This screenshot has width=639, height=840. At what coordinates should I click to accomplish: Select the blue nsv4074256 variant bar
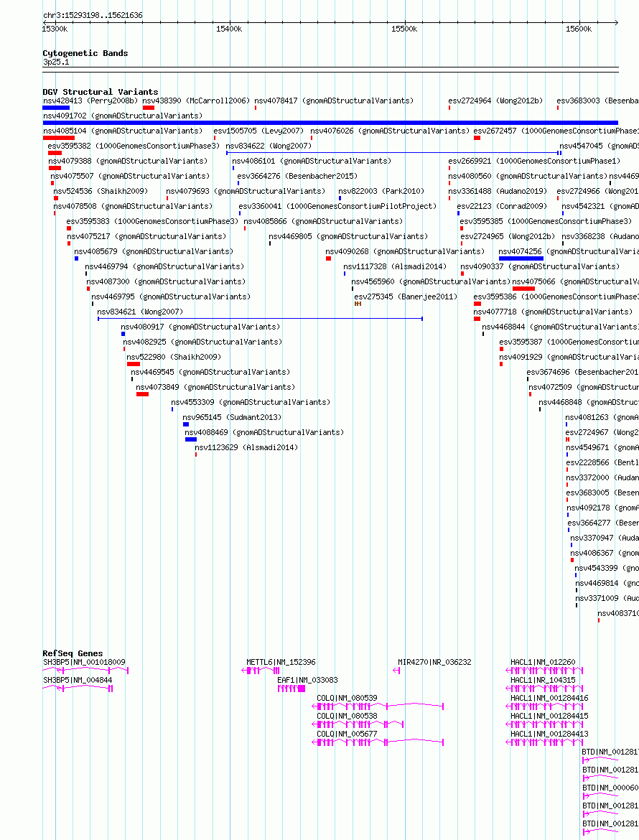[x=521, y=258]
